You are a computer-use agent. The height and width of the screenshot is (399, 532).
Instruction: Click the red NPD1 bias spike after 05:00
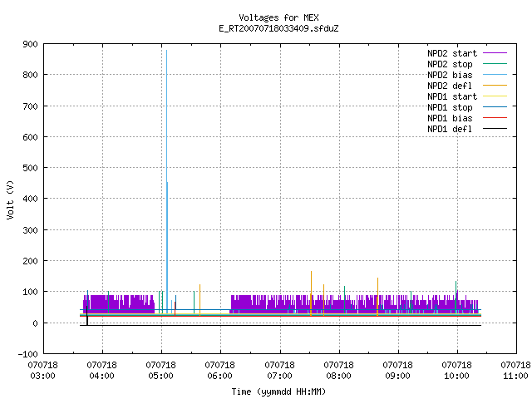tap(175, 308)
